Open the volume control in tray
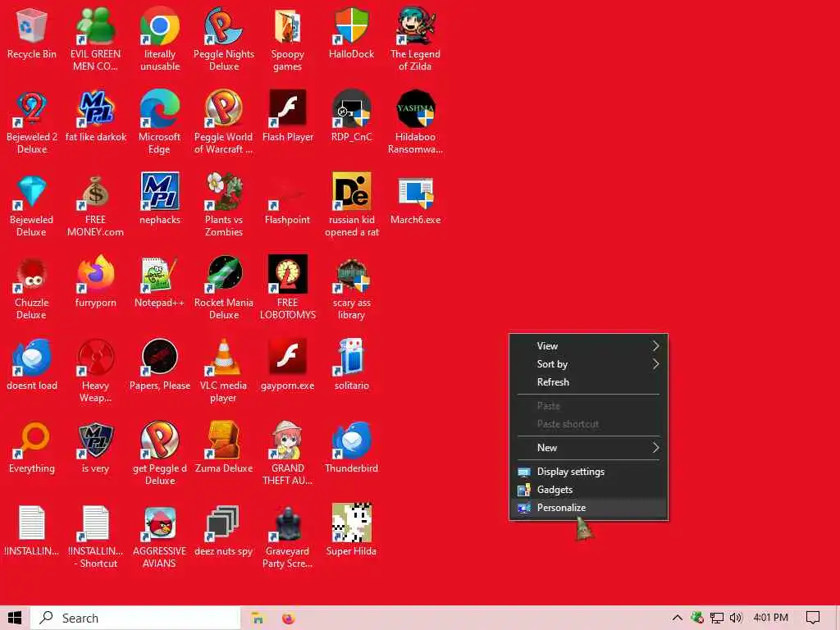840x630 pixels. [736, 618]
